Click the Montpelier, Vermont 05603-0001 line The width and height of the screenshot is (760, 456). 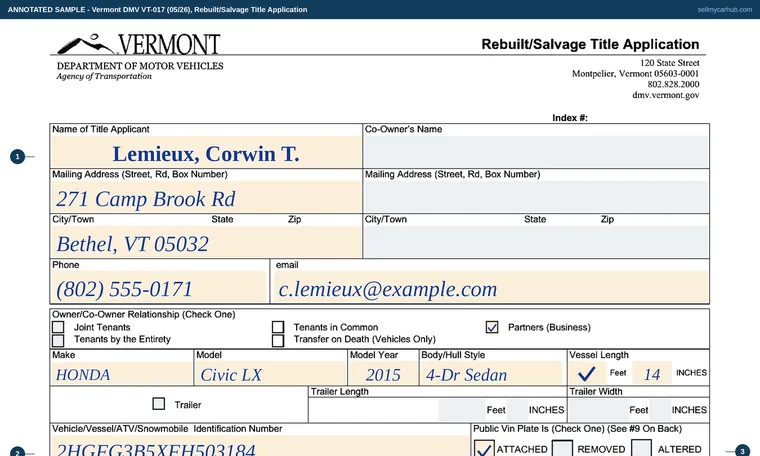[x=635, y=74]
